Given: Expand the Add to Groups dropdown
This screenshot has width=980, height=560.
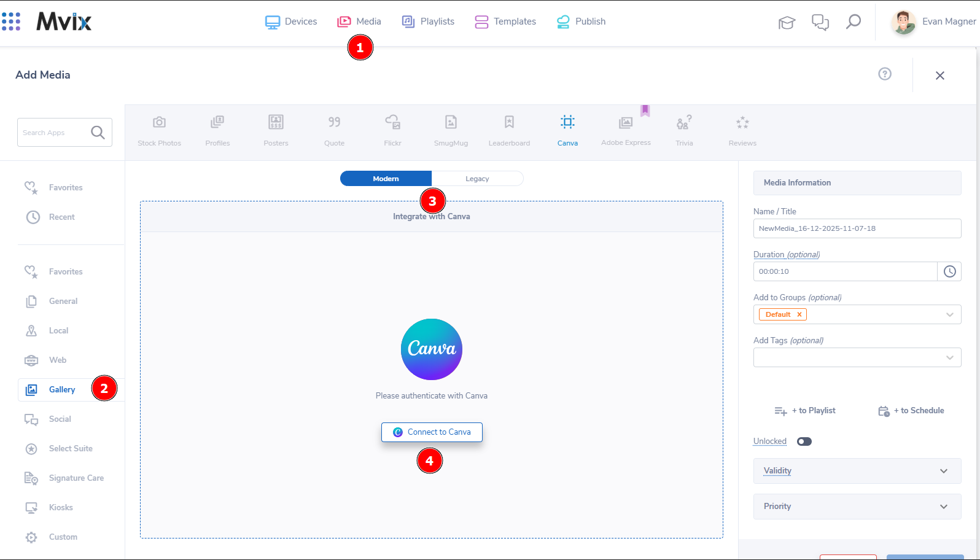Looking at the screenshot, I should (x=950, y=314).
